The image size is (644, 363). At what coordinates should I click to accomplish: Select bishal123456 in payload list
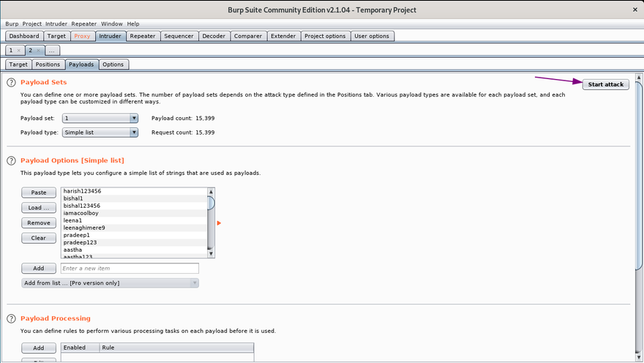tap(134, 206)
